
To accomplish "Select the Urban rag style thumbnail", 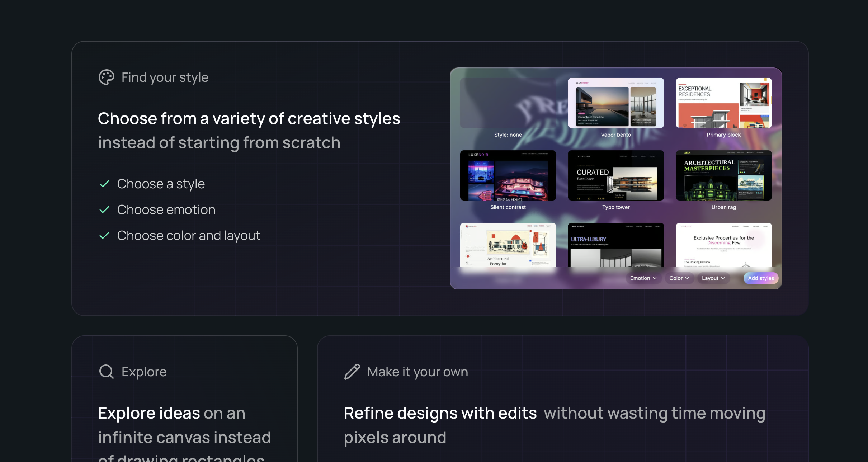I will tap(723, 175).
